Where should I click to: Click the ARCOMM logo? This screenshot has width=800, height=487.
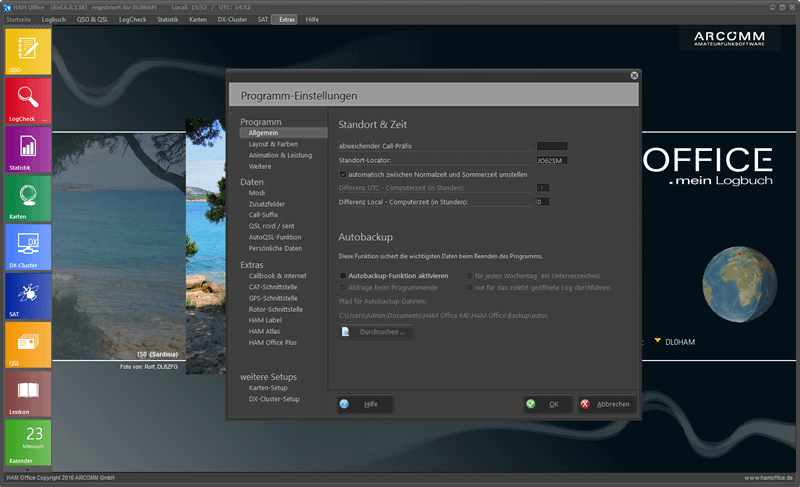(729, 38)
